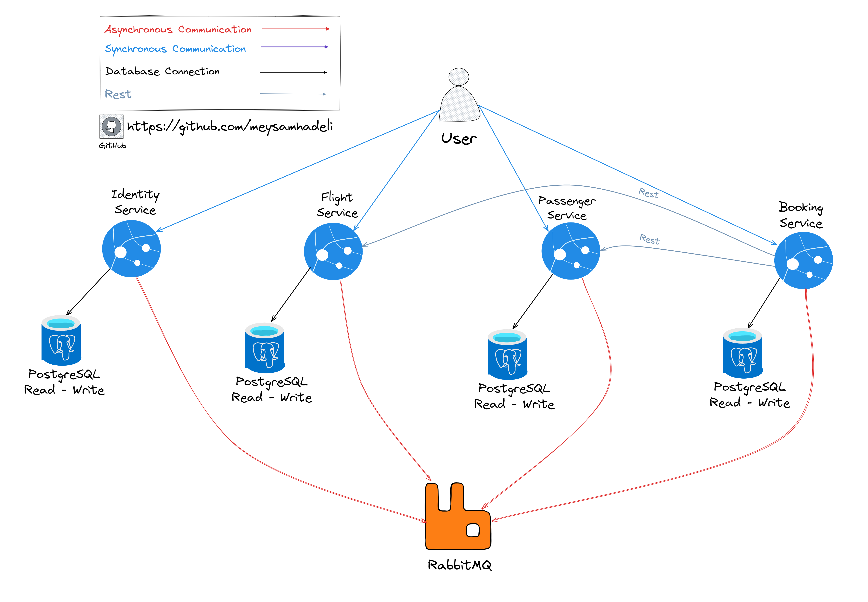Select the Booking Service globe icon
The width and height of the screenshot is (868, 602).
coord(803,261)
